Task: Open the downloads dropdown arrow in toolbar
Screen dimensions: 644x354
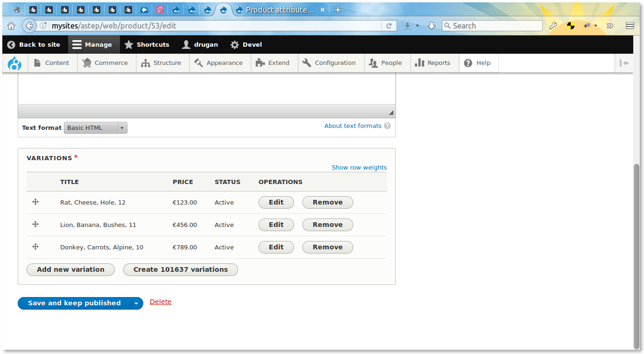Action: coord(417,26)
